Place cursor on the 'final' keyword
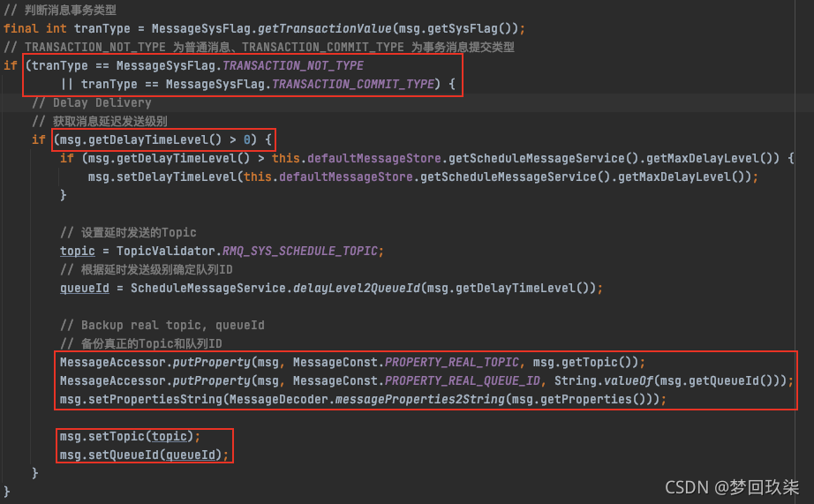This screenshot has width=814, height=504. point(21,28)
